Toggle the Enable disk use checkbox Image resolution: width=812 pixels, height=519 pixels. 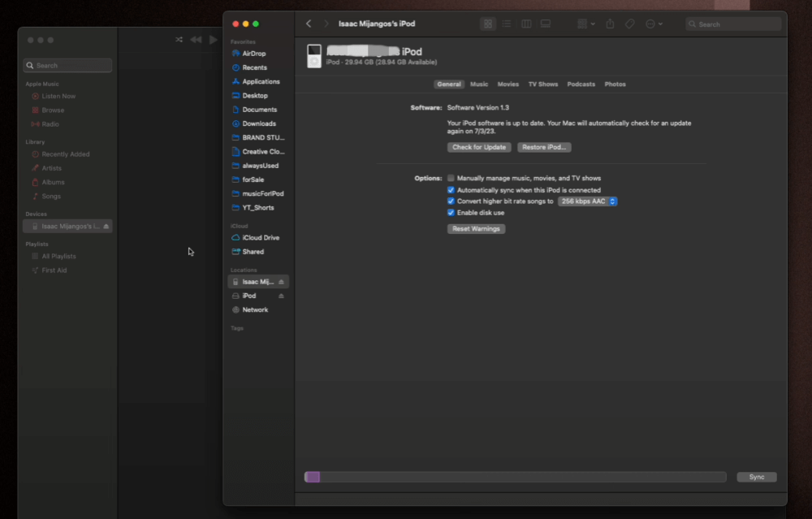point(451,213)
